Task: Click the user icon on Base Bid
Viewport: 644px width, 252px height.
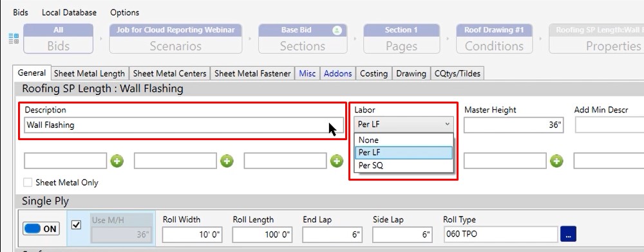Action: pos(337,30)
